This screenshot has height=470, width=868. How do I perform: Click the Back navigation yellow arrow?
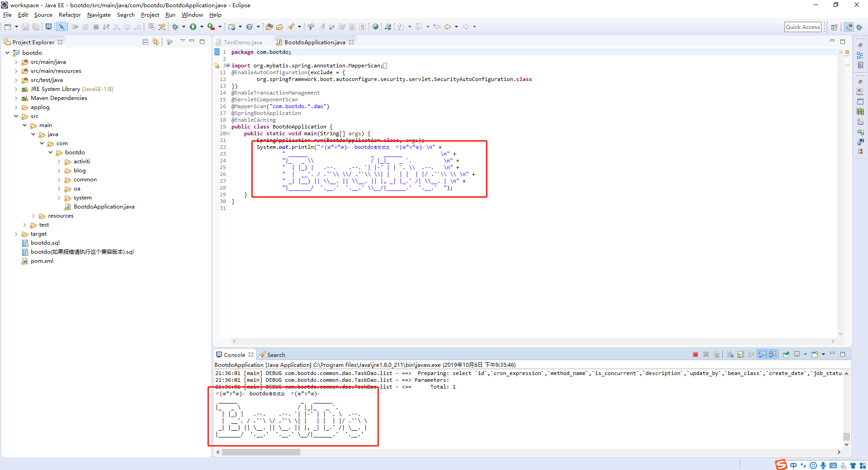pos(447,27)
